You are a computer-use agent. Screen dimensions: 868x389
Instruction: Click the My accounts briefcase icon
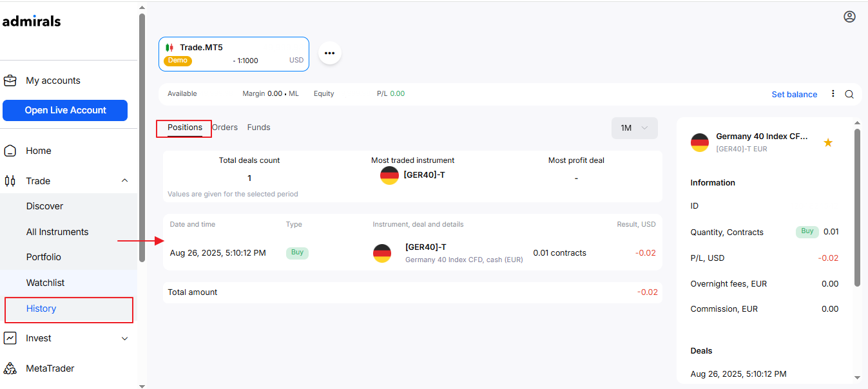coord(10,81)
